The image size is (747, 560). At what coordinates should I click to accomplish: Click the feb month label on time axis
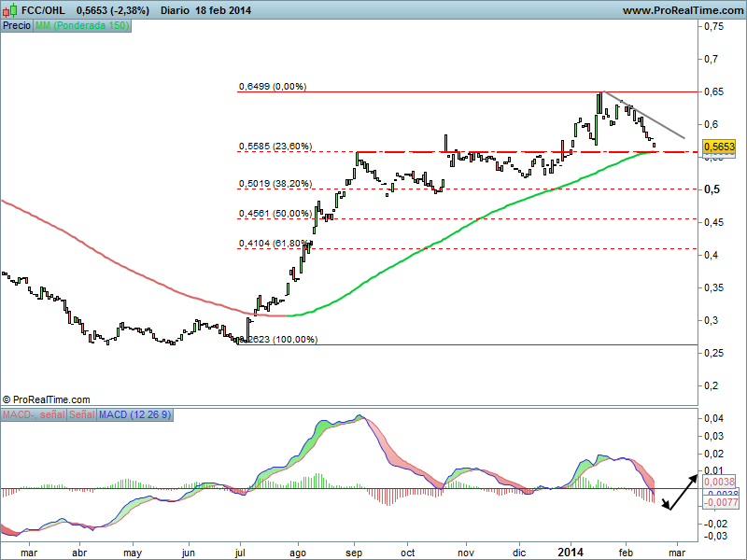[x=626, y=553]
